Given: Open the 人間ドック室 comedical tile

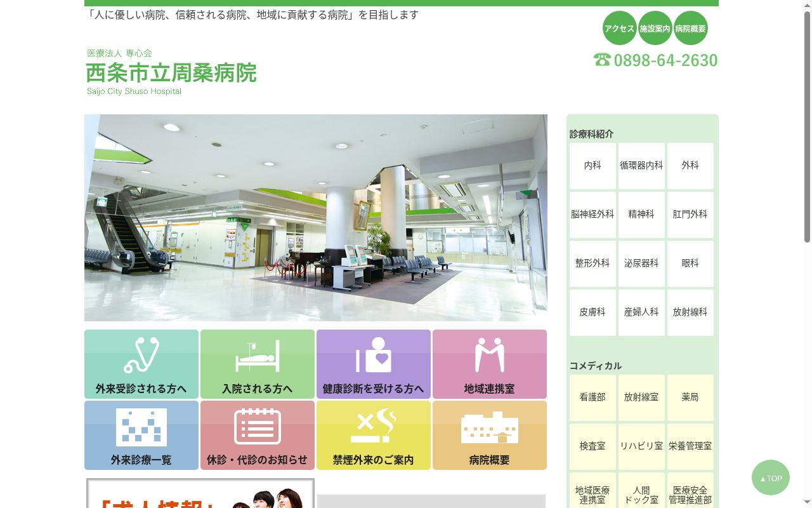Looking at the screenshot, I should click(x=641, y=490).
